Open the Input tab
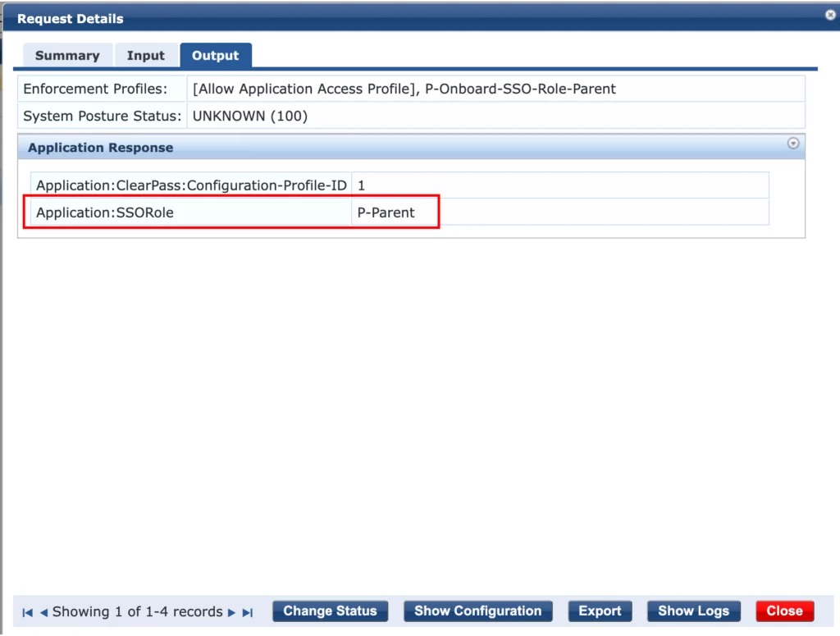This screenshot has height=636, width=840. click(x=146, y=55)
